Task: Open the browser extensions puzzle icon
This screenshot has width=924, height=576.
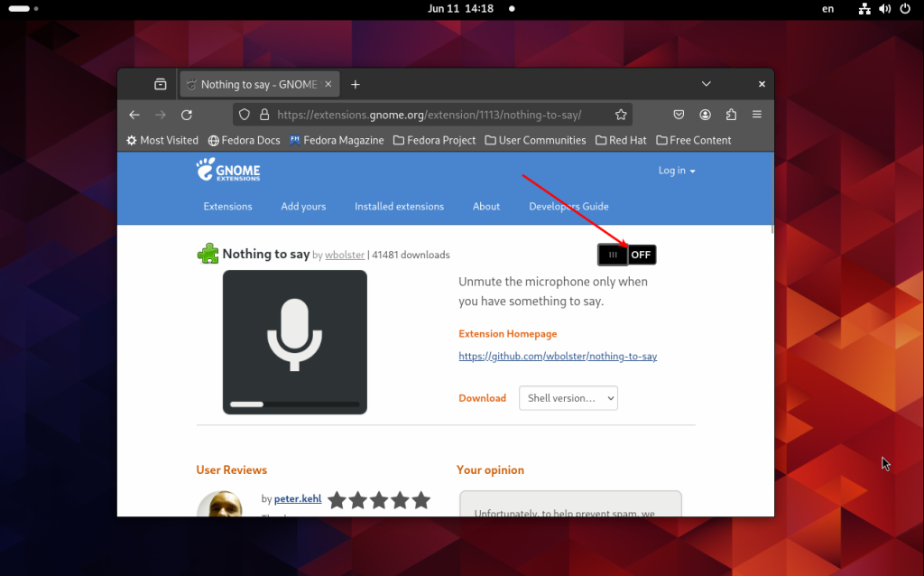Action: pos(731,115)
